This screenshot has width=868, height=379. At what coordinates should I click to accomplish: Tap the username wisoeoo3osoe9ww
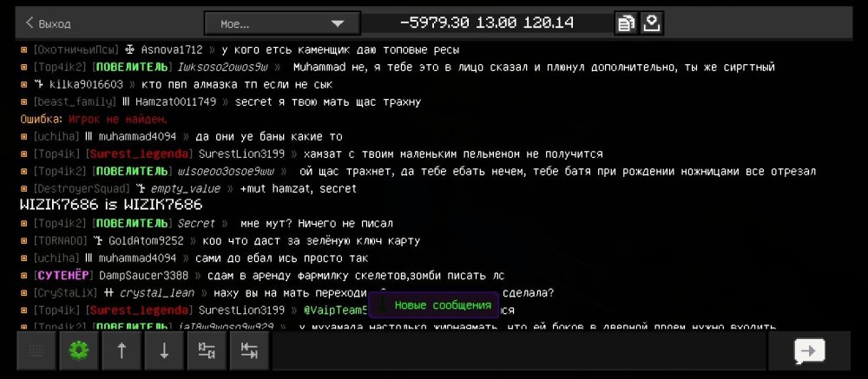click(x=226, y=172)
